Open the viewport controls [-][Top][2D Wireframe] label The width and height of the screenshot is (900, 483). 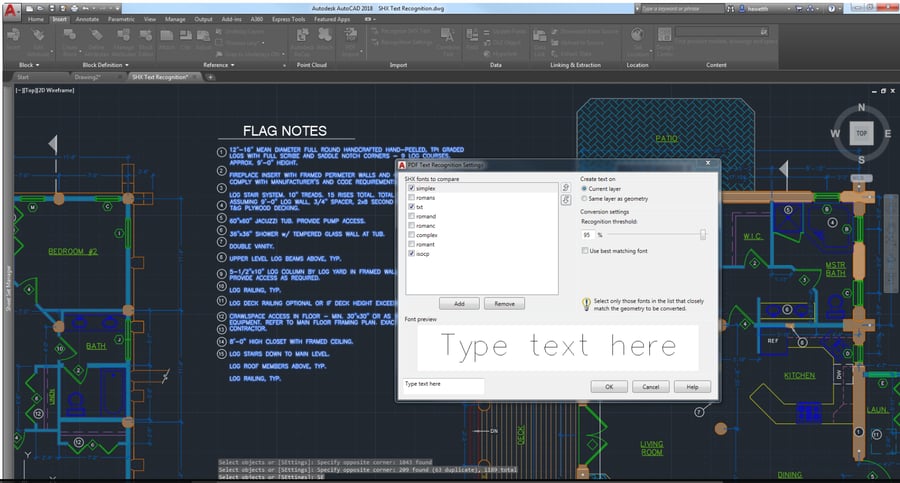(x=45, y=90)
